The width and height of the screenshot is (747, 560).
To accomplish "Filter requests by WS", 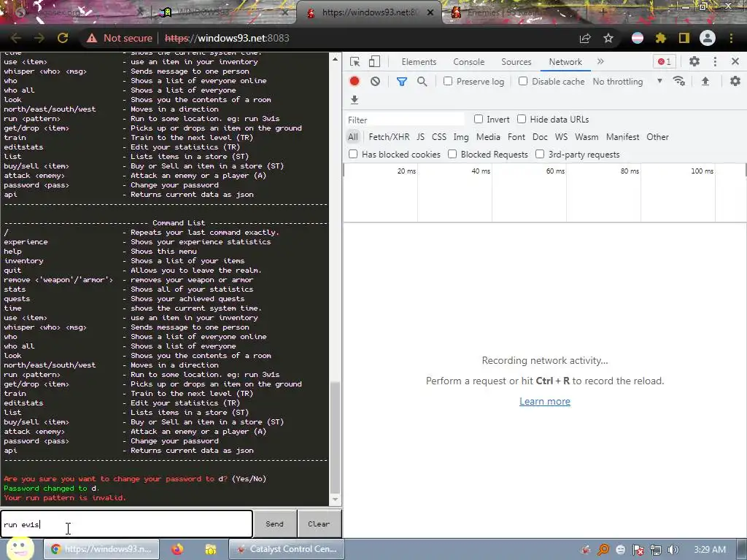I will pyautogui.click(x=561, y=137).
